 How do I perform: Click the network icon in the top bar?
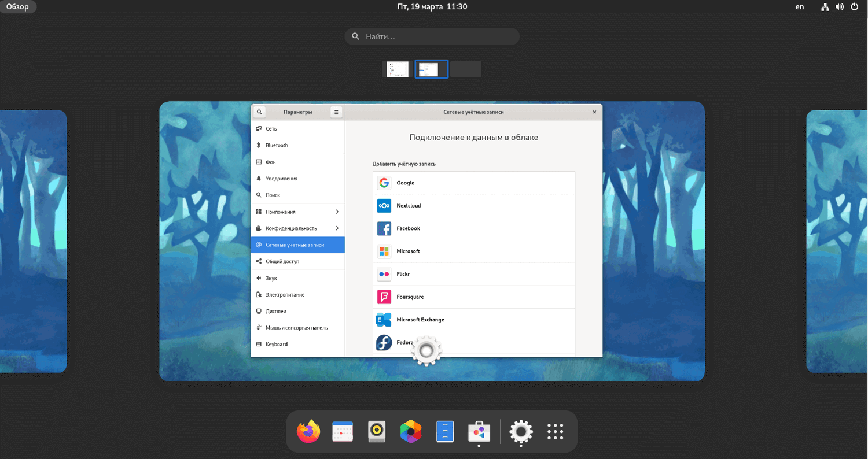coord(826,7)
